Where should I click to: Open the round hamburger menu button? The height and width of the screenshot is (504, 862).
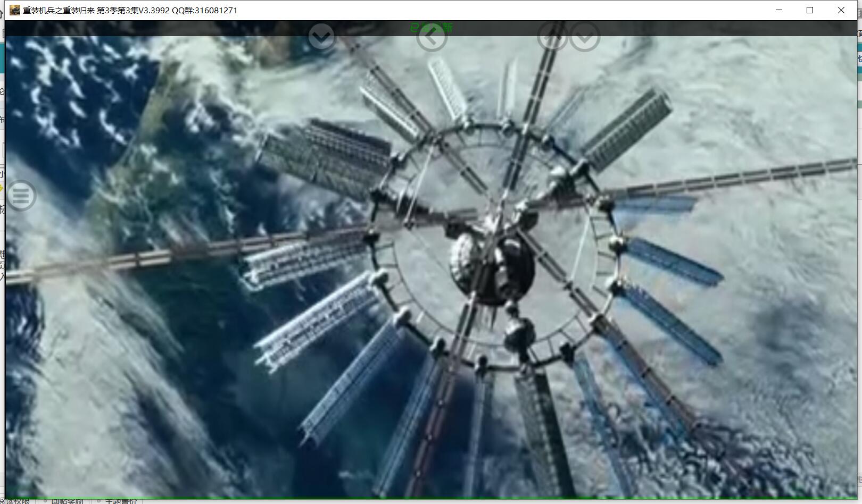(21, 196)
